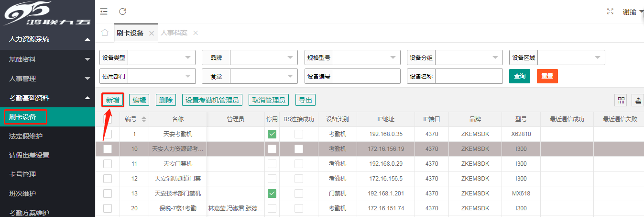
Task: Click the print icon above table
Action: tap(638, 100)
